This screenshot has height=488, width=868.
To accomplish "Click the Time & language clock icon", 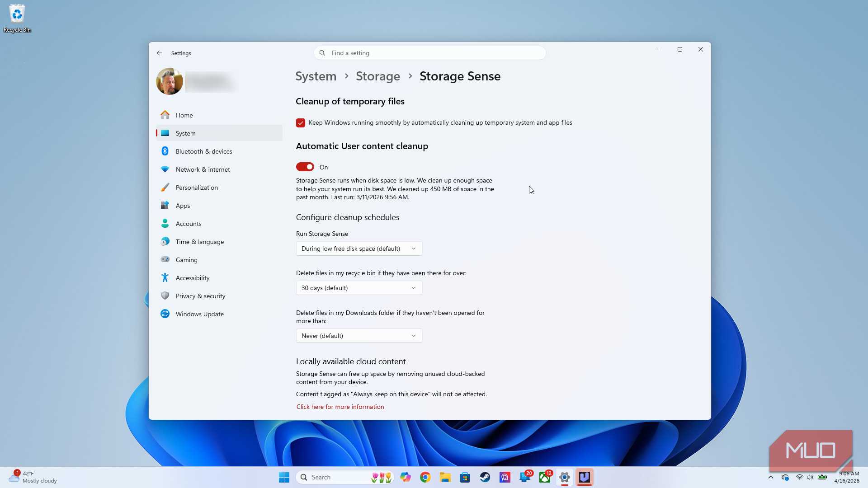I will pos(165,242).
